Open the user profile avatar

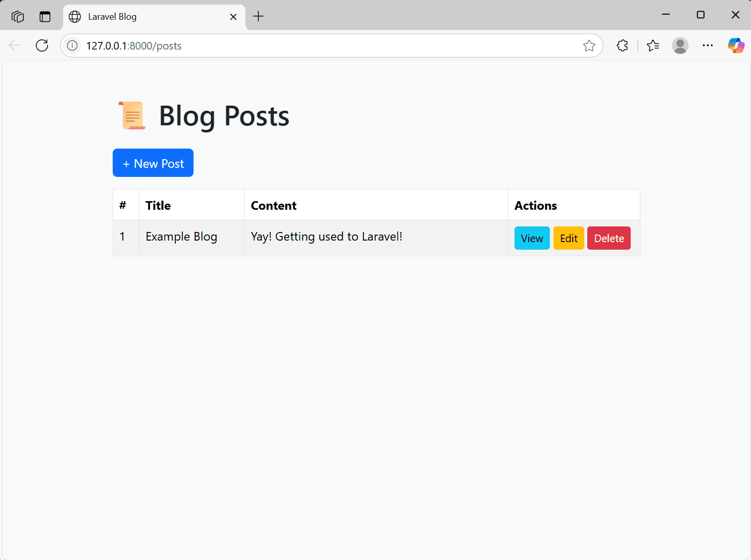[x=680, y=45]
